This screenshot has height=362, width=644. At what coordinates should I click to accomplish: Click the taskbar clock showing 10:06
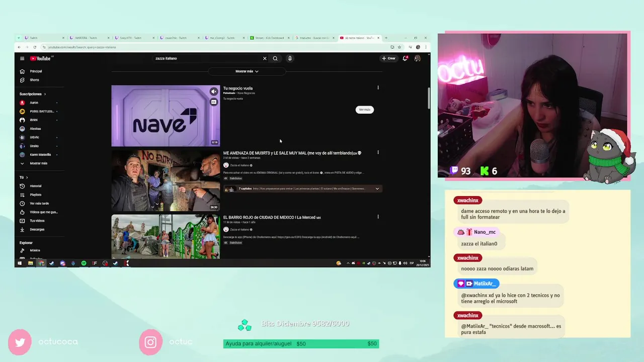point(423,263)
